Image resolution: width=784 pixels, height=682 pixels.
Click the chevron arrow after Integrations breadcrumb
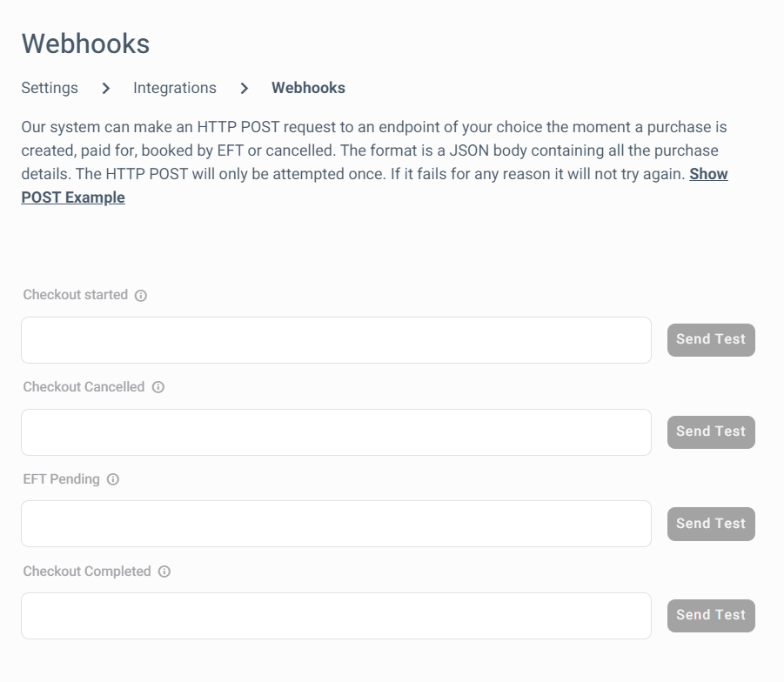244,89
